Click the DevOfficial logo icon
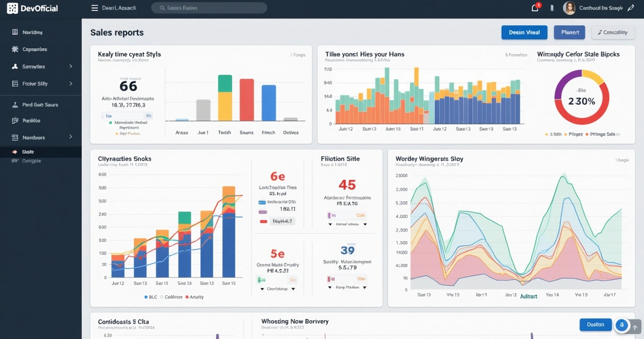The image size is (644, 339). tap(12, 8)
